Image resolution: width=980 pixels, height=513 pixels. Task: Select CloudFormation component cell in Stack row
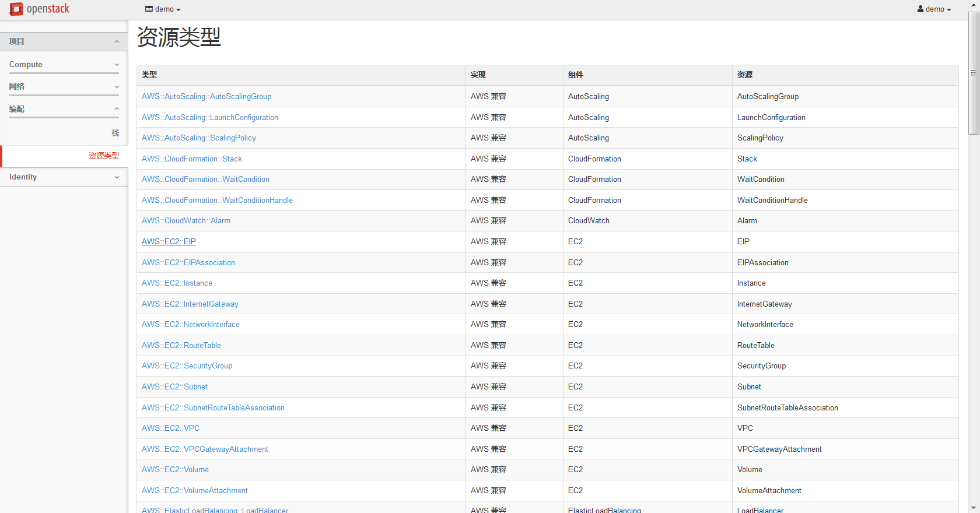coord(647,159)
